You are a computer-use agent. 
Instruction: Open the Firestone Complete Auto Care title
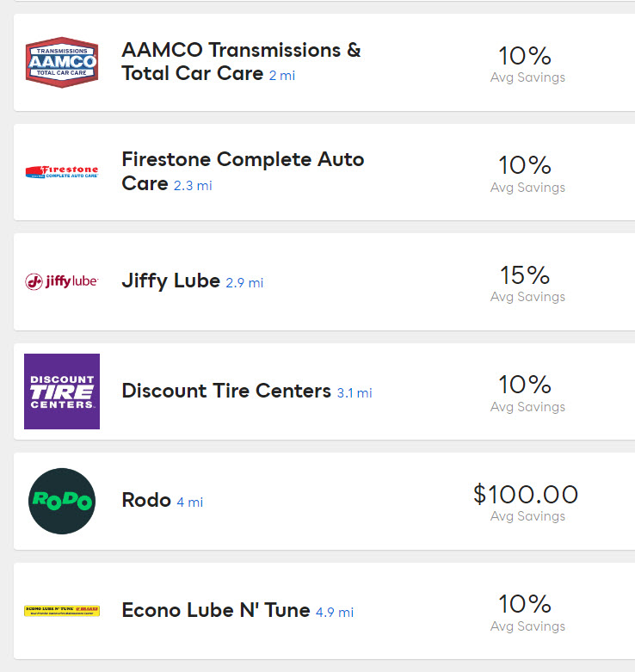click(x=243, y=160)
